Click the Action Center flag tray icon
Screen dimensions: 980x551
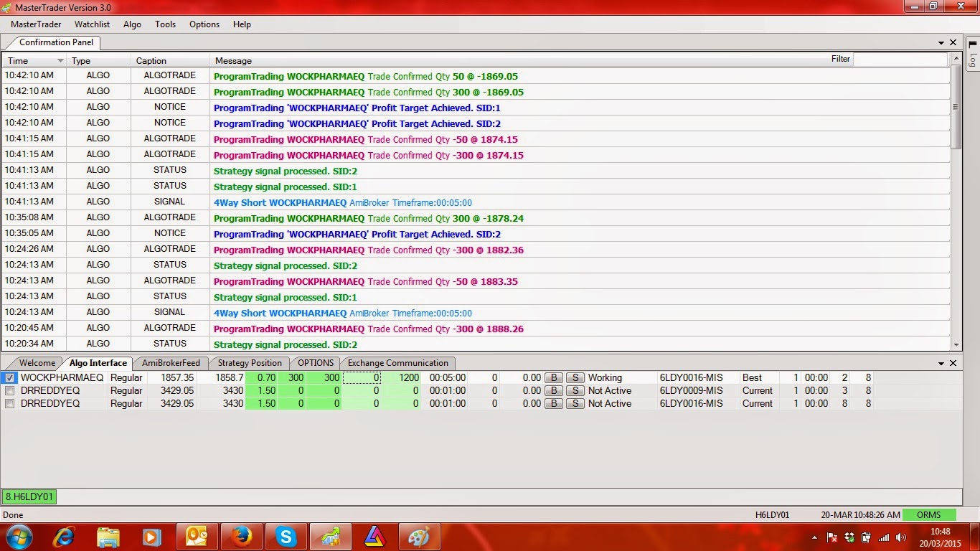[x=832, y=537]
